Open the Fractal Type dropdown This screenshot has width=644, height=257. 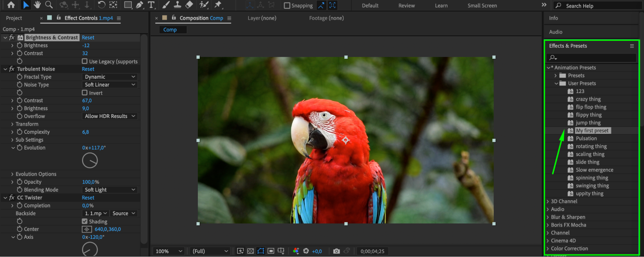(x=110, y=77)
